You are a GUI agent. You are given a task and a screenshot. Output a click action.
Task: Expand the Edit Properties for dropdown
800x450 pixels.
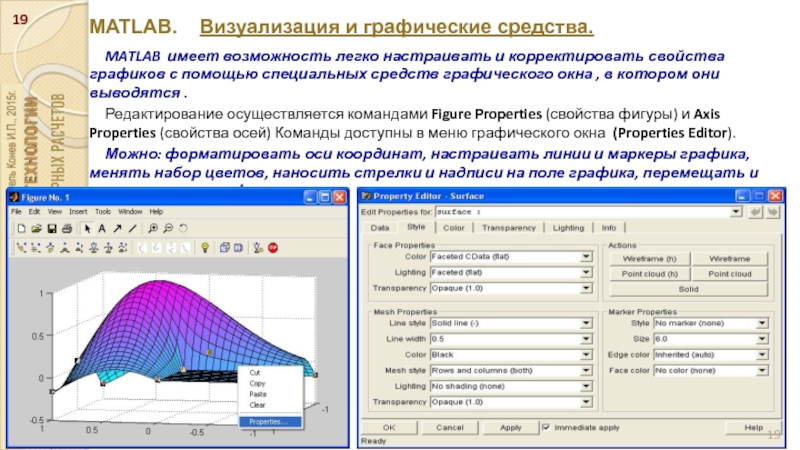736,212
